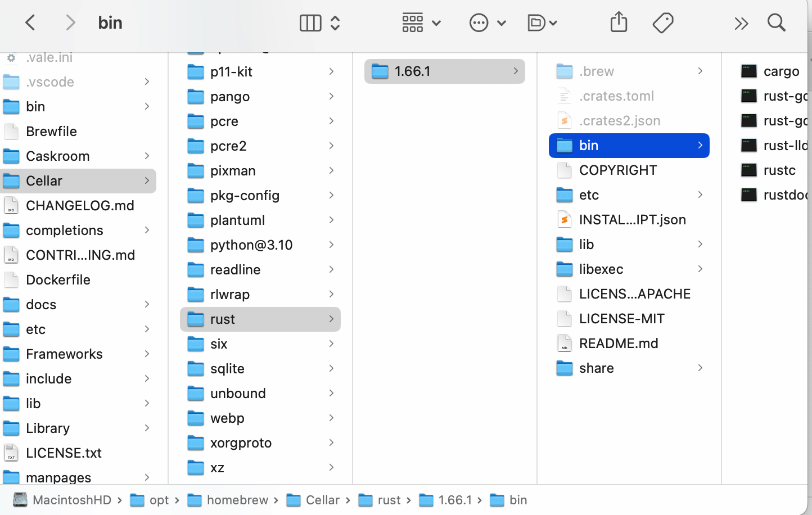Click the More options ellipsis icon
Image resolution: width=812 pixels, height=515 pixels.
(x=479, y=22)
